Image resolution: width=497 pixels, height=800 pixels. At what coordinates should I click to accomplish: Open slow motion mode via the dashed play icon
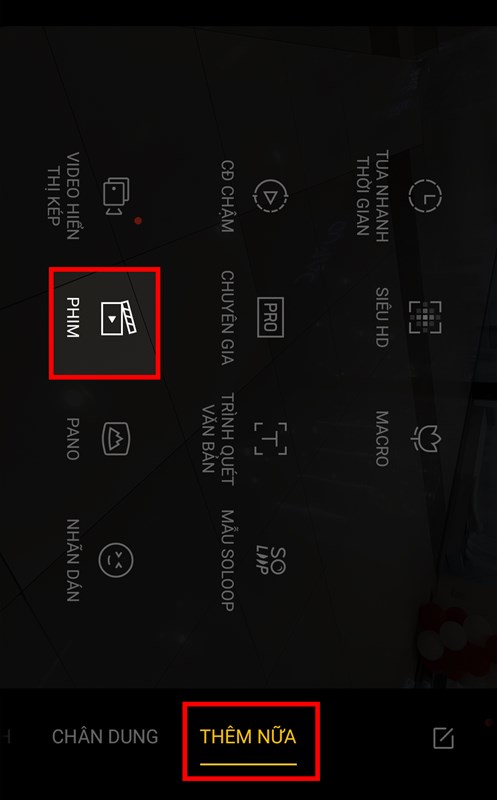click(271, 195)
